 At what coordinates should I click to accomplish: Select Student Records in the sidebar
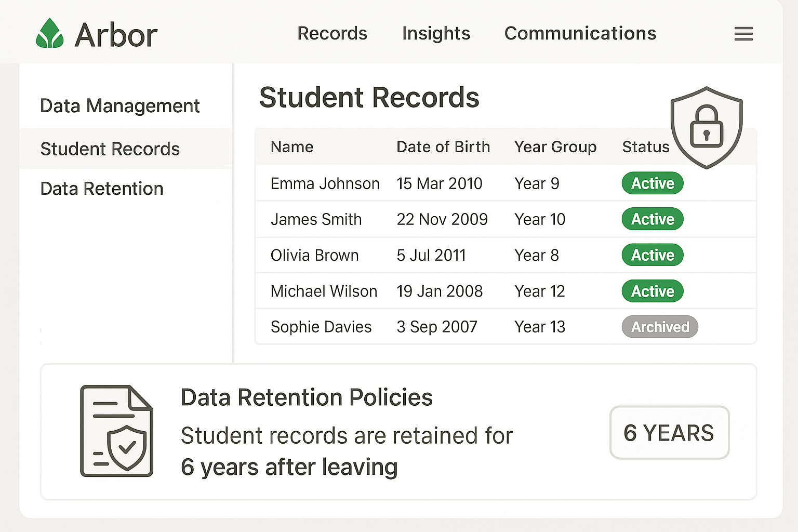tap(126, 149)
